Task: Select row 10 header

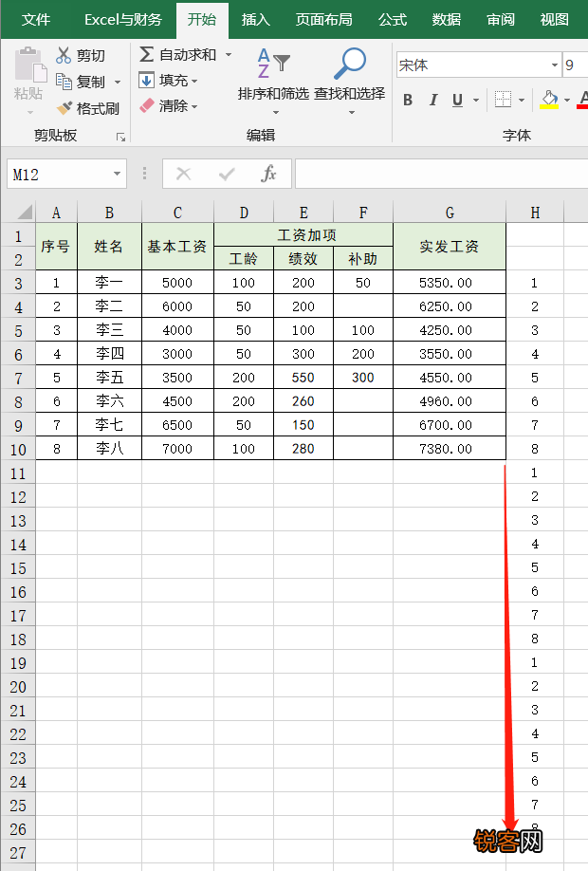Action: click(18, 449)
